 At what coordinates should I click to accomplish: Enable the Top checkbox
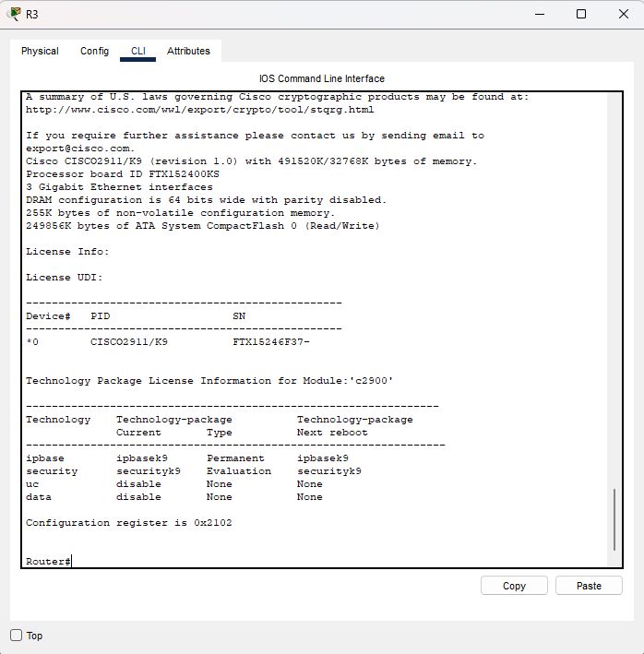[16, 636]
